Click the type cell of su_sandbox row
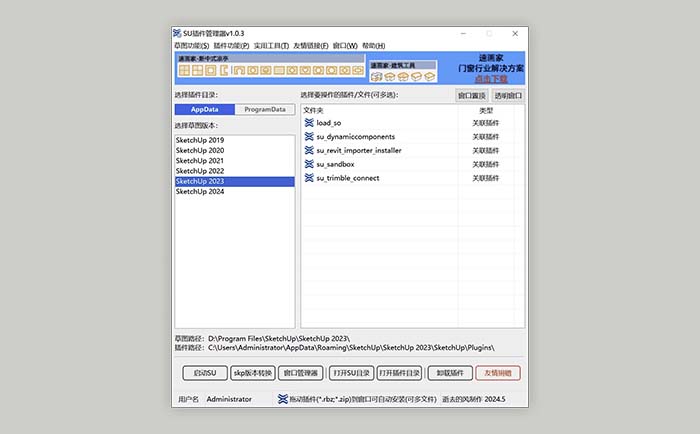 click(486, 164)
